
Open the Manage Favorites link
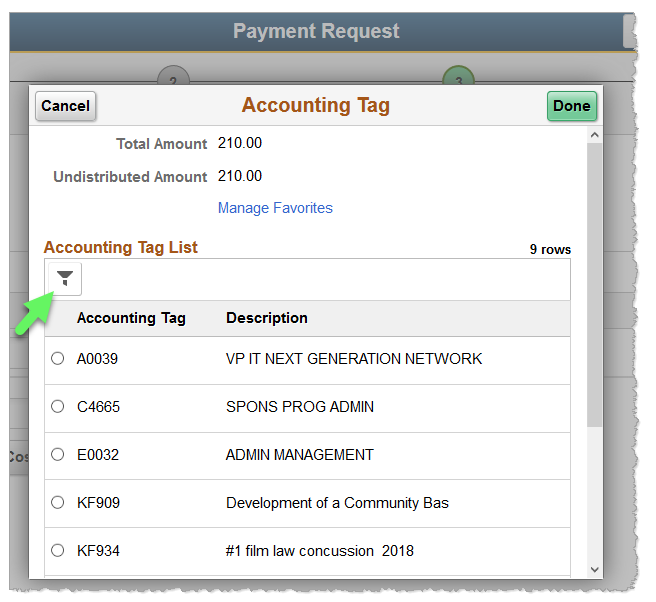[x=275, y=208]
